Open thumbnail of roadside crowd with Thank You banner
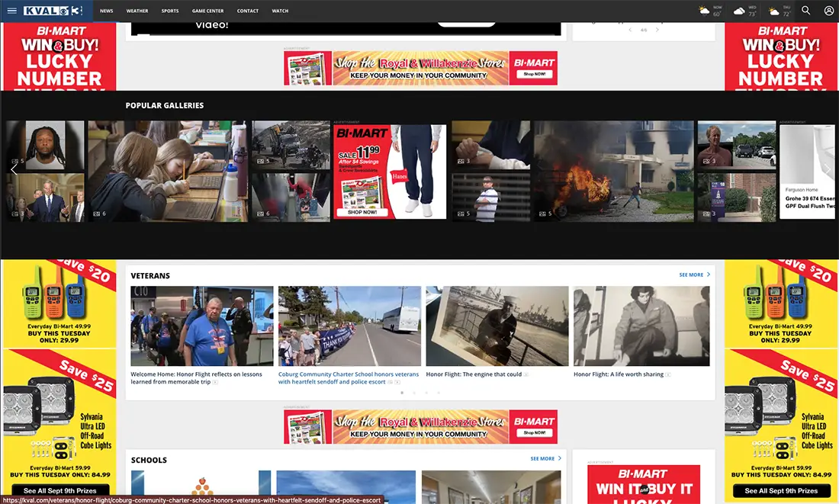The width and height of the screenshot is (839, 504). click(349, 326)
